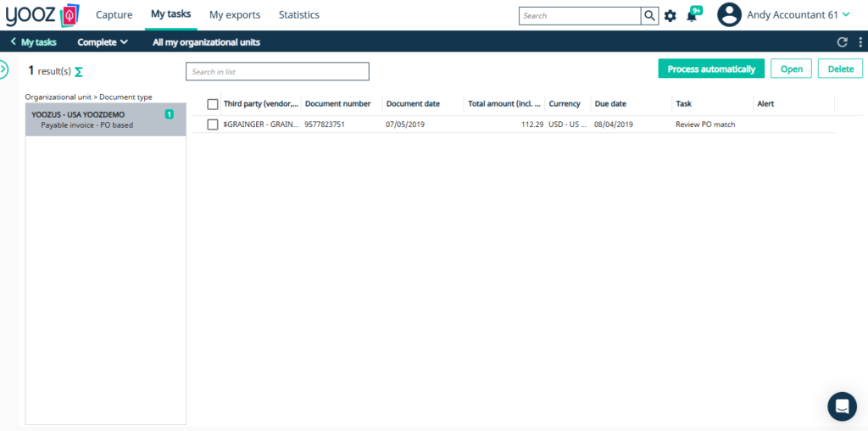Check the GRAINGER invoice row checkbox

tap(213, 124)
